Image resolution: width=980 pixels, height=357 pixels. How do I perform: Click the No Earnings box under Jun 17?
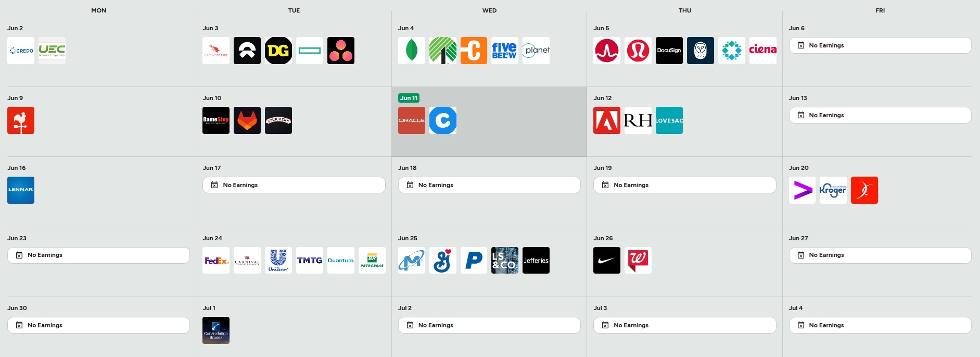pyautogui.click(x=294, y=185)
